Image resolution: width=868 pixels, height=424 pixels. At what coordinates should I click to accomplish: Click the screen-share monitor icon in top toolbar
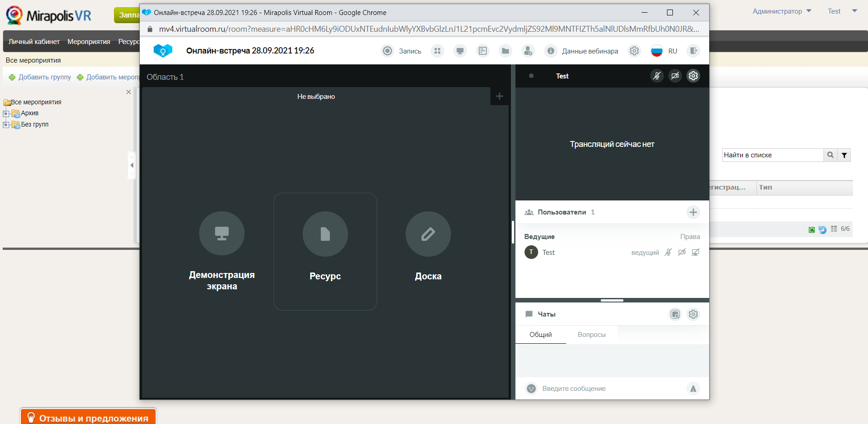click(460, 51)
